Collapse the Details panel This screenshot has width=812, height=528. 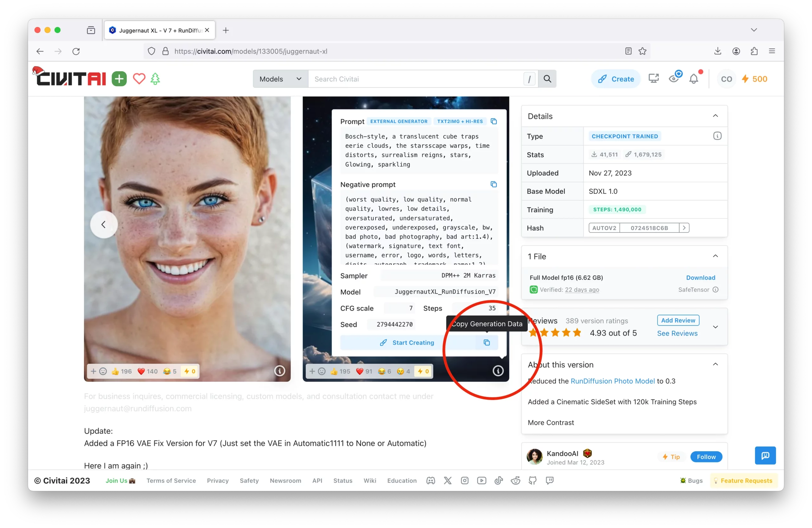point(715,116)
